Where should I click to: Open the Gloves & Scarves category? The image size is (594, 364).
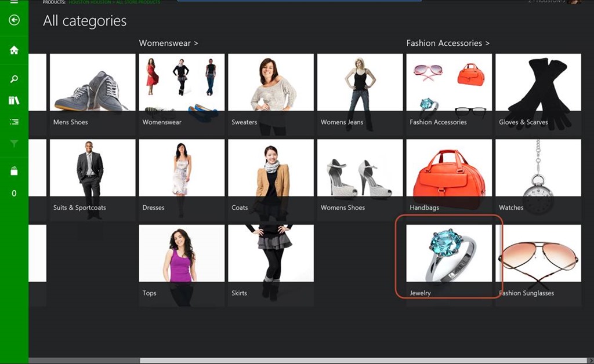(538, 94)
